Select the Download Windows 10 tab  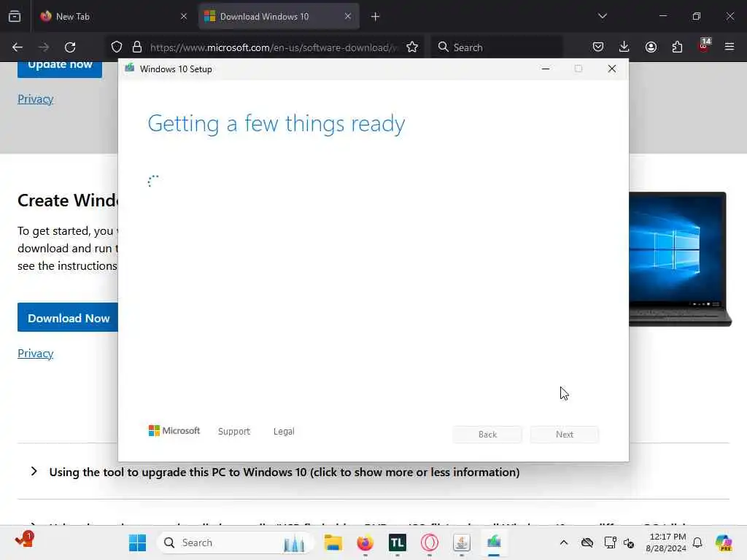click(x=279, y=17)
